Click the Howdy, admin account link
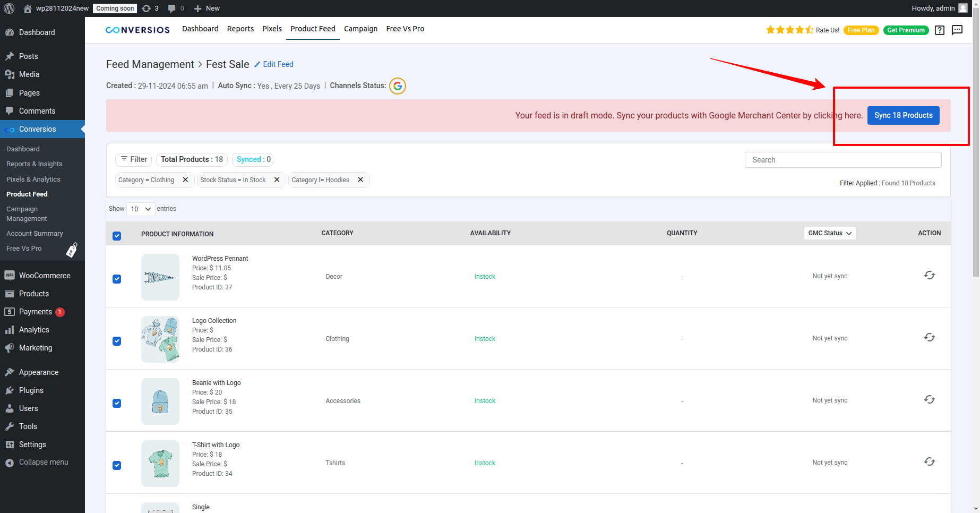This screenshot has width=980, height=513. coord(940,8)
